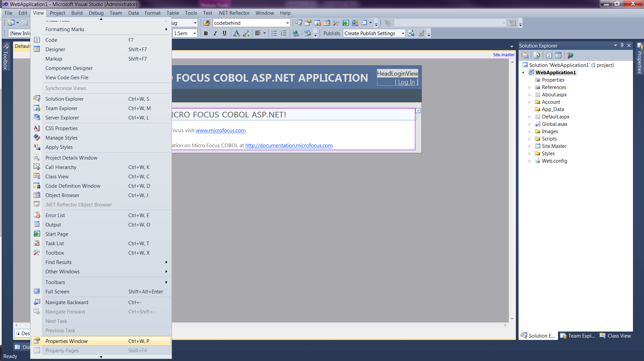Open Solution Explorer from the standard toolbar
The width and height of the screenshot is (644, 361).
tap(298, 23)
